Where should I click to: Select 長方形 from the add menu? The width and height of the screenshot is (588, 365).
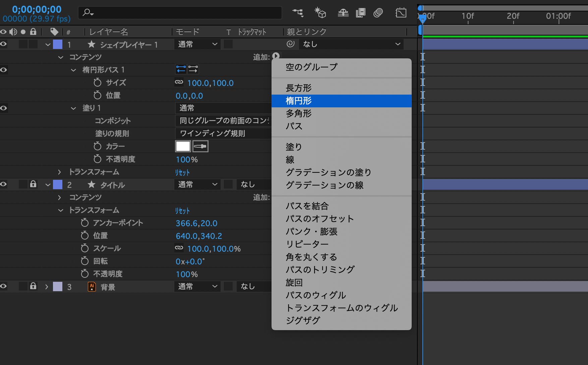pyautogui.click(x=341, y=88)
